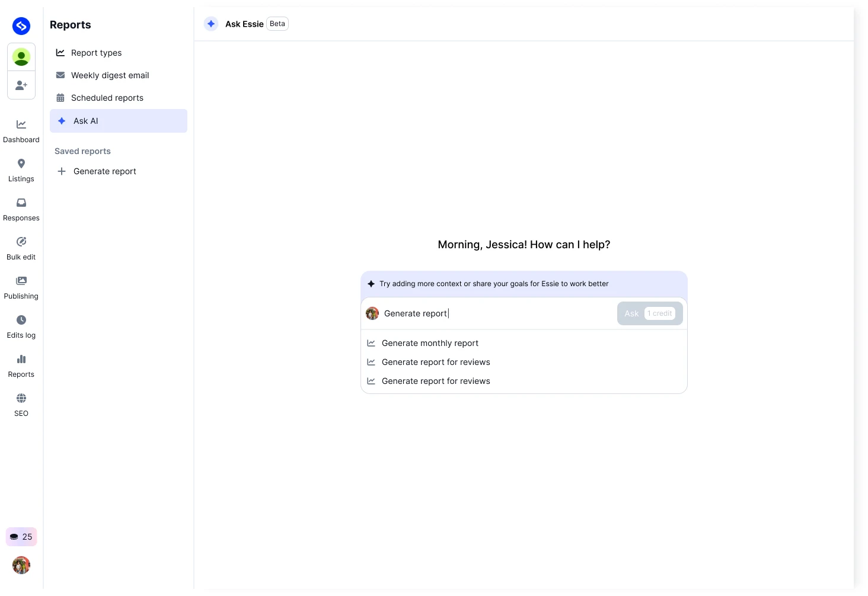Open Scheduled reports
The height and width of the screenshot is (596, 868).
(119, 98)
